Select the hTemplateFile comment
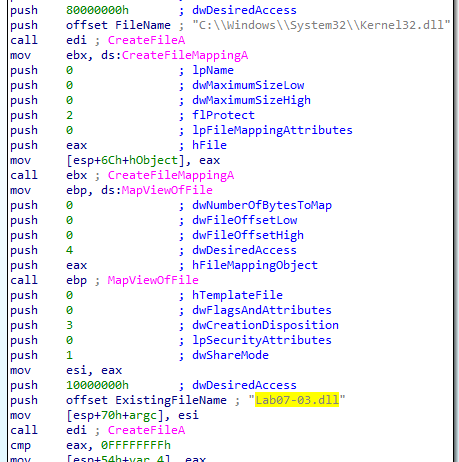 click(x=237, y=295)
